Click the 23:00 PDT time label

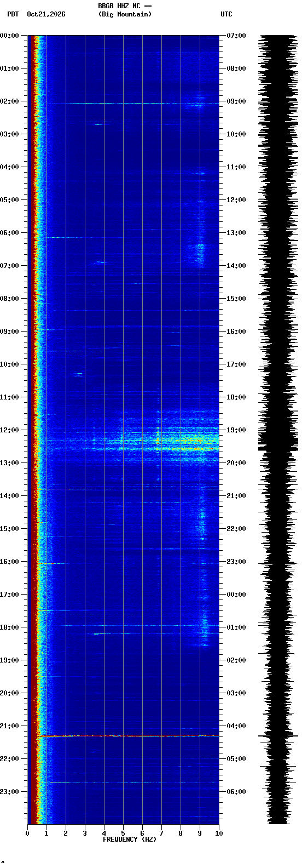(x=9, y=792)
